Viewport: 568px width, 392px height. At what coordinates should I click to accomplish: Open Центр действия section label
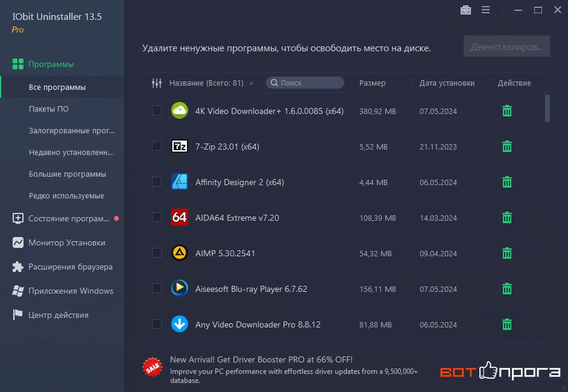[58, 315]
